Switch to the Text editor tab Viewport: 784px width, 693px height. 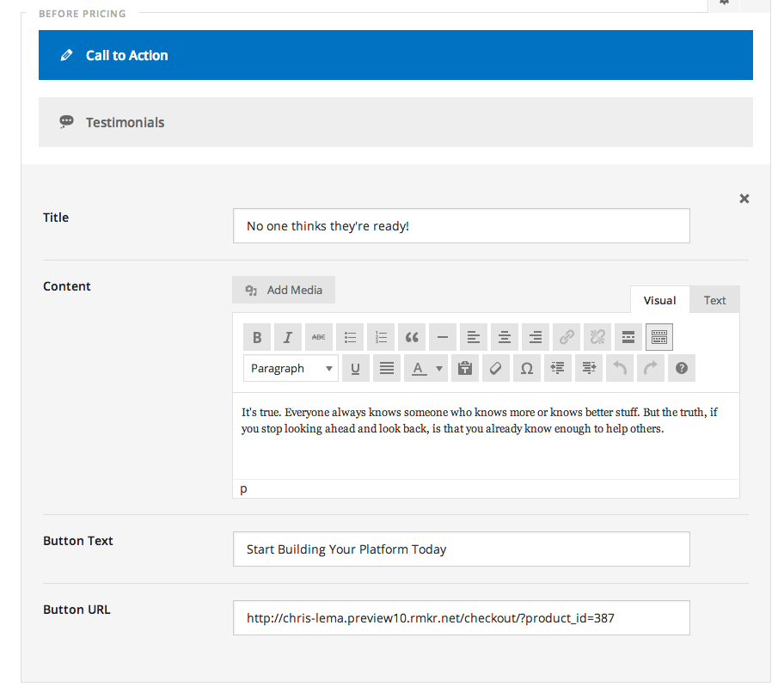(x=714, y=299)
